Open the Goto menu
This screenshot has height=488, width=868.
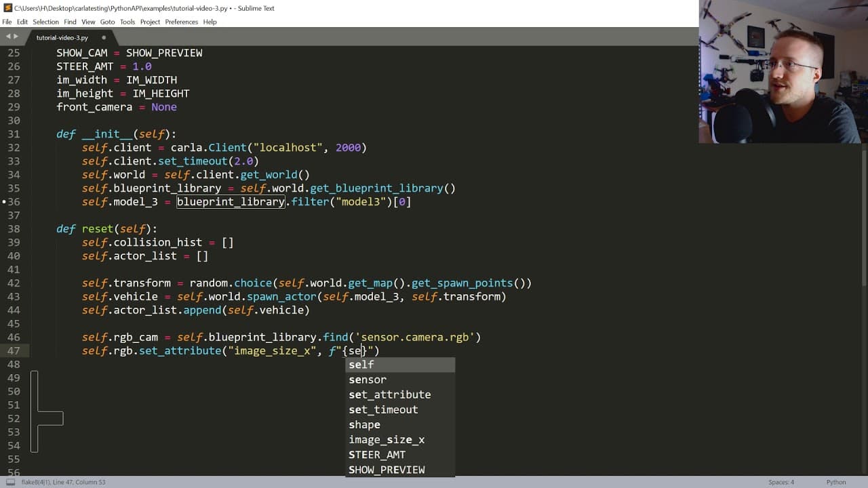click(107, 22)
